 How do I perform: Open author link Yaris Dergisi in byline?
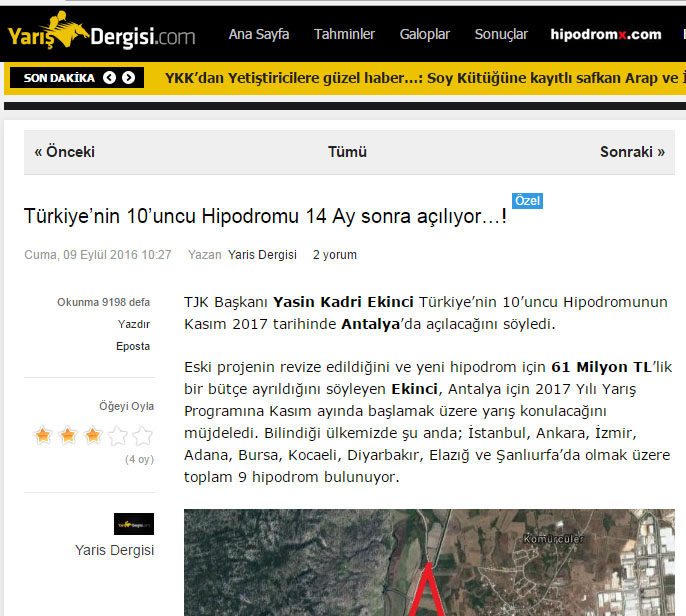[262, 255]
